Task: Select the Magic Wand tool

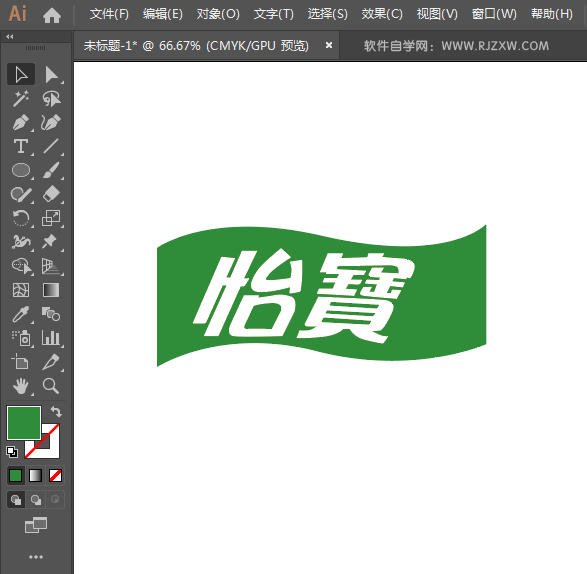Action: click(21, 98)
